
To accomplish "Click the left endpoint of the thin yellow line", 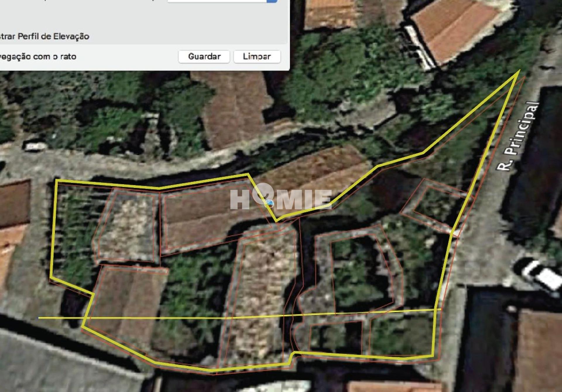I will tap(39, 318).
